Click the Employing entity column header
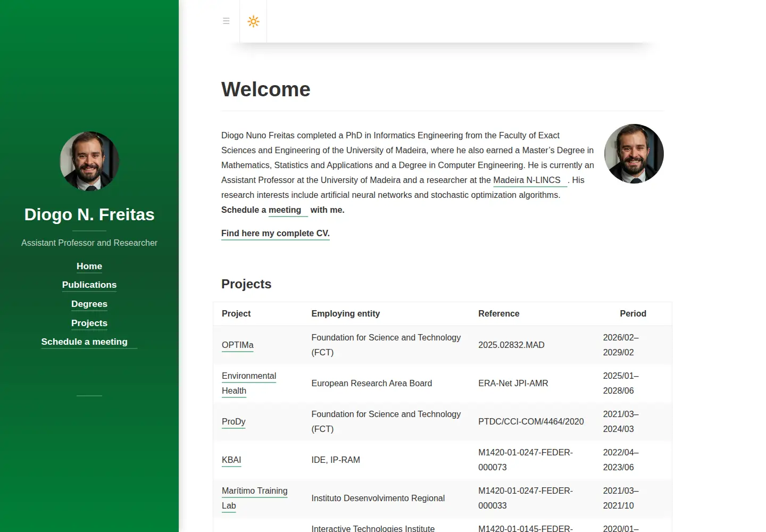 [x=346, y=313]
